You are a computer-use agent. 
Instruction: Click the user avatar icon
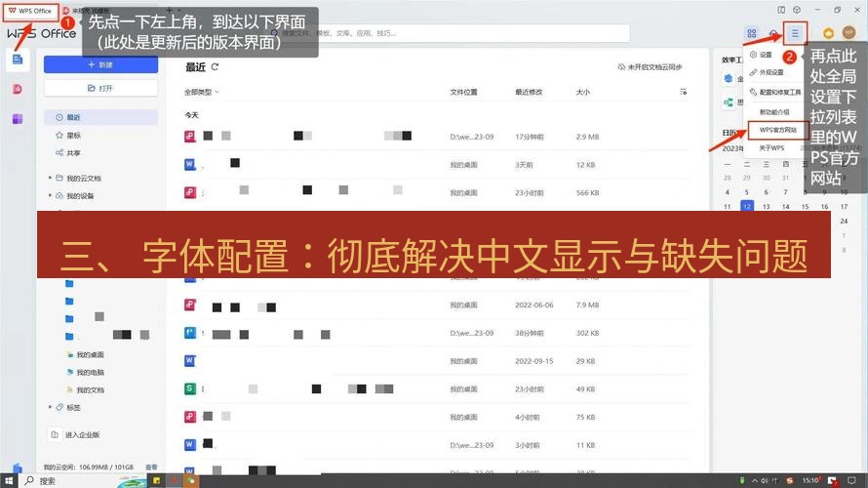tap(848, 32)
